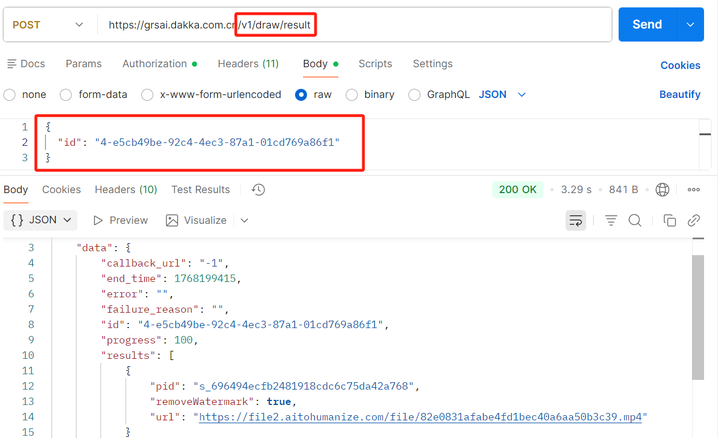Viewport: 720px width, 438px height.
Task: Expand the JSON body format dropdown
Action: click(x=502, y=95)
